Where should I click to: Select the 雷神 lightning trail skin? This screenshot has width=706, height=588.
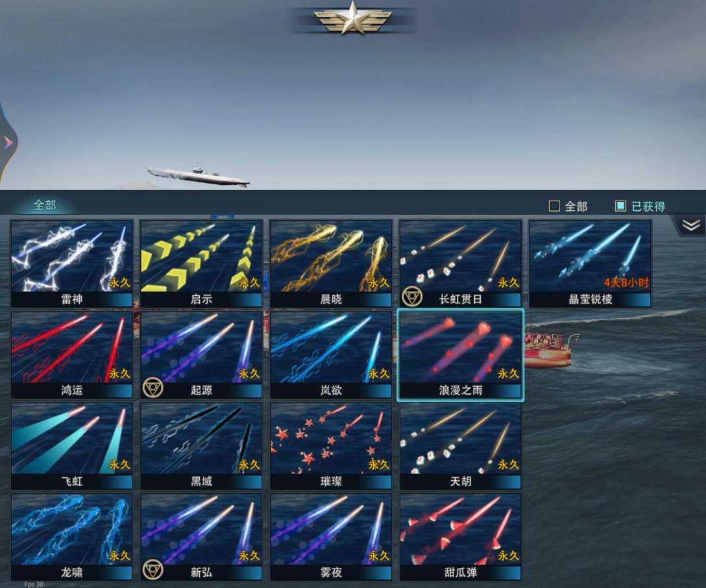[71, 264]
